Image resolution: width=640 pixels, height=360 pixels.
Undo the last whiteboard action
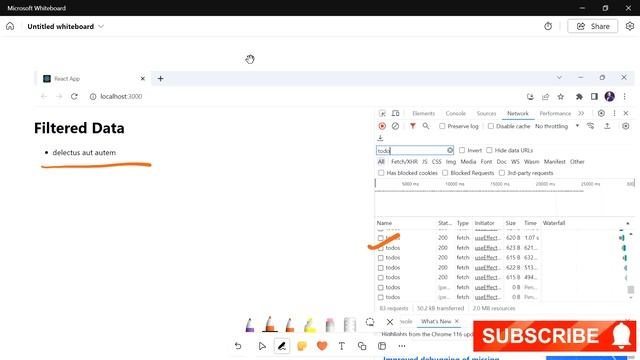(x=238, y=346)
